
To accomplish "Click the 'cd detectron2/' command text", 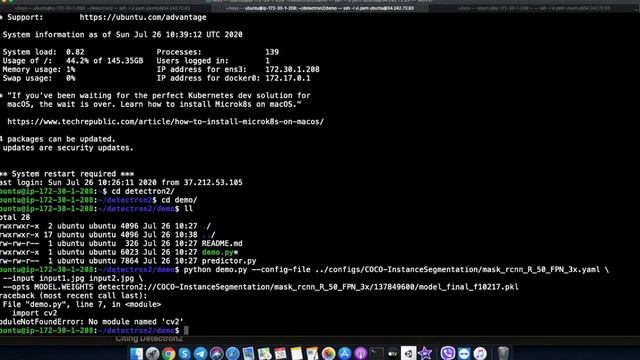I will (143, 191).
